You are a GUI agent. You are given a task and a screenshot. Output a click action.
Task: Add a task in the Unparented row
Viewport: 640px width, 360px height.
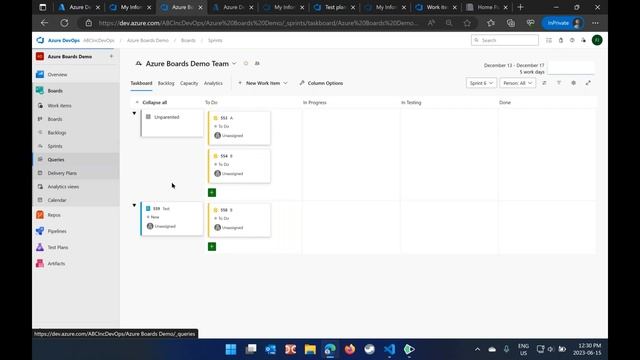[212, 192]
